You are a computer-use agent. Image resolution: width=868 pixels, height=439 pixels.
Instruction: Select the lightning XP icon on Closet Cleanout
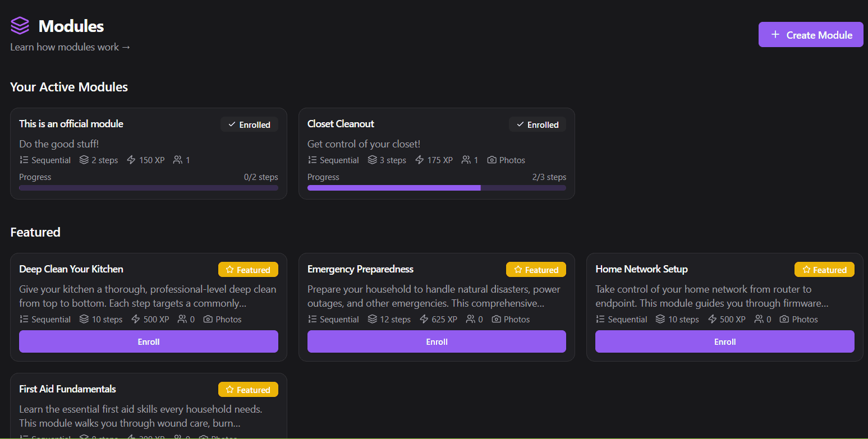pyautogui.click(x=418, y=160)
